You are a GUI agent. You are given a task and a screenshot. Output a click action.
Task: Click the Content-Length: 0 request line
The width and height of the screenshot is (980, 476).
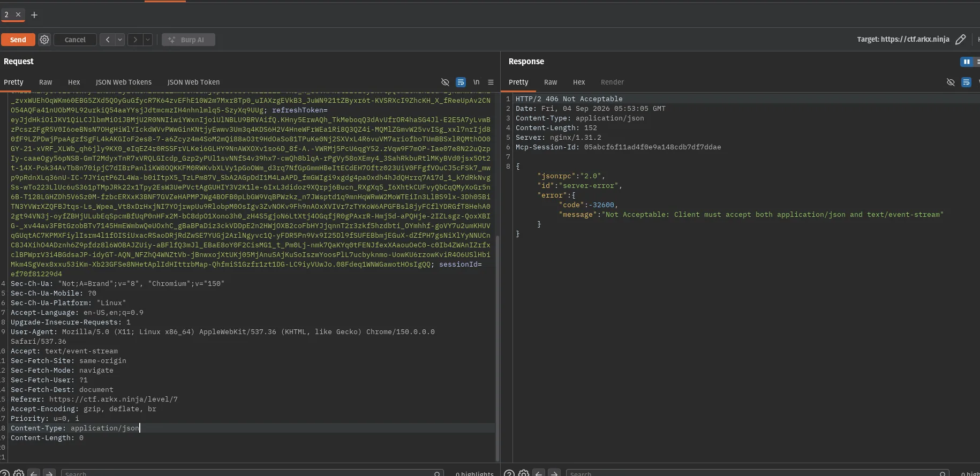click(47, 438)
